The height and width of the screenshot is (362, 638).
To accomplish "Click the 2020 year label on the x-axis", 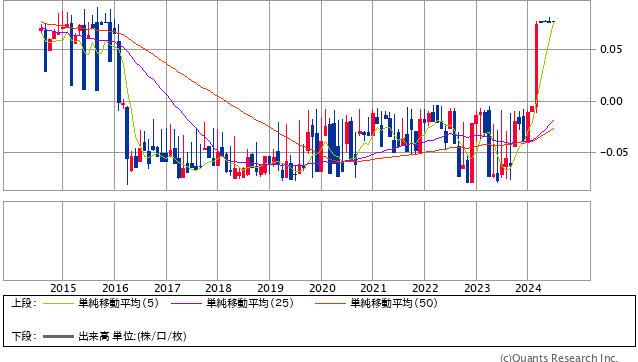I will 322,288.
